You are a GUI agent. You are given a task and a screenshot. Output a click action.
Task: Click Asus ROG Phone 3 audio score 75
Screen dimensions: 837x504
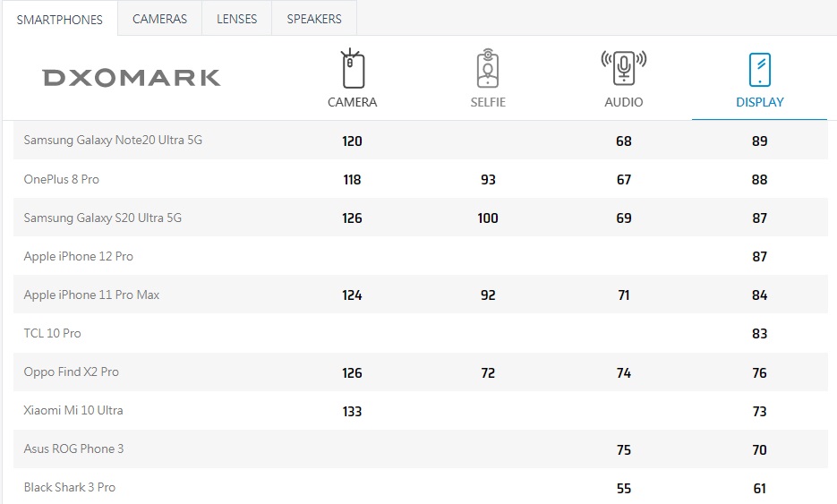(x=623, y=449)
